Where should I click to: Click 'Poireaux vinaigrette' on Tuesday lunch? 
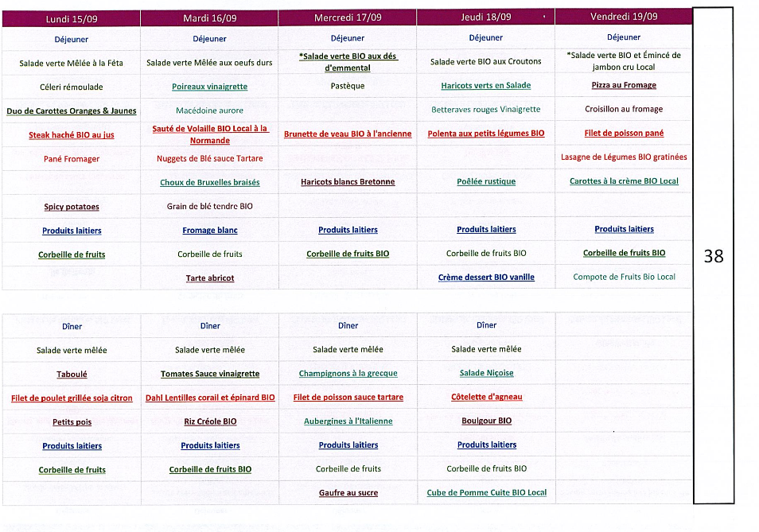click(x=209, y=87)
